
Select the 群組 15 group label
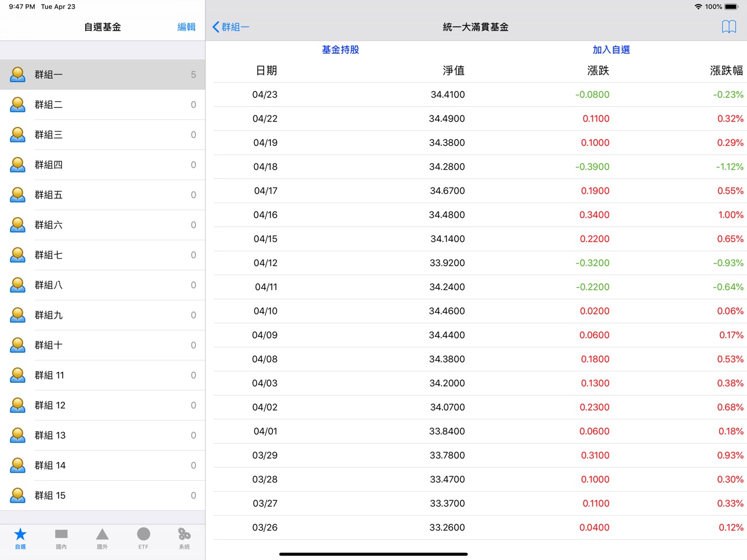tap(50, 496)
